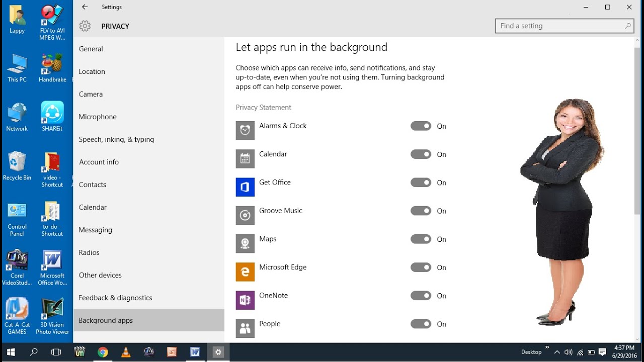Click the Settings window vertical scrollbar
The width and height of the screenshot is (644, 362).
pyautogui.click(x=637, y=131)
